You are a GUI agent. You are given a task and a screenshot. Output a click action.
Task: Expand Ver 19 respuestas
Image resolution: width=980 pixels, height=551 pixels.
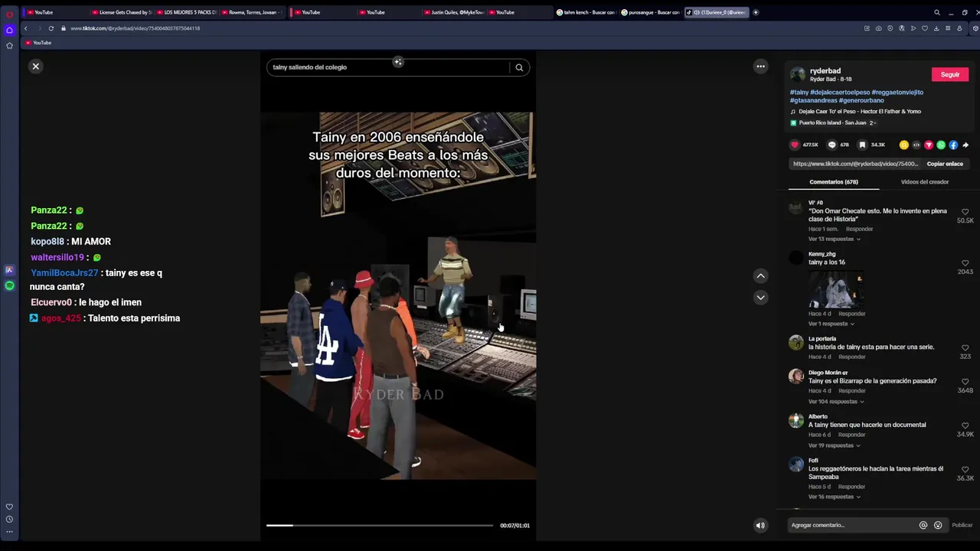(834, 445)
